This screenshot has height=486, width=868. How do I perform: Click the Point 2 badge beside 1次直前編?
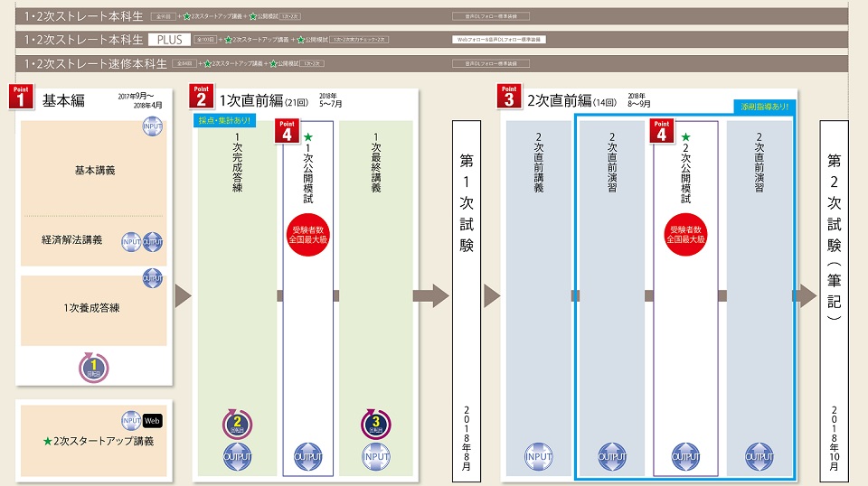(x=202, y=97)
